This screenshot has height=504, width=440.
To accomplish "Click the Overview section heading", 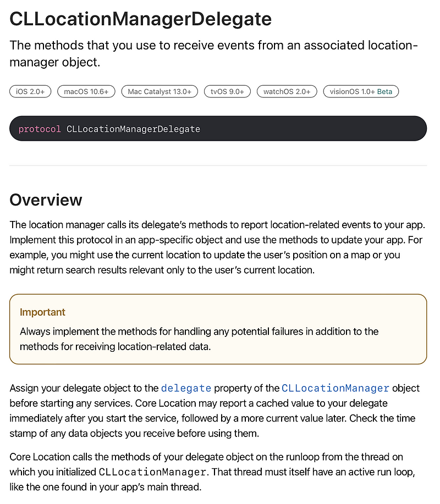I will point(46,200).
